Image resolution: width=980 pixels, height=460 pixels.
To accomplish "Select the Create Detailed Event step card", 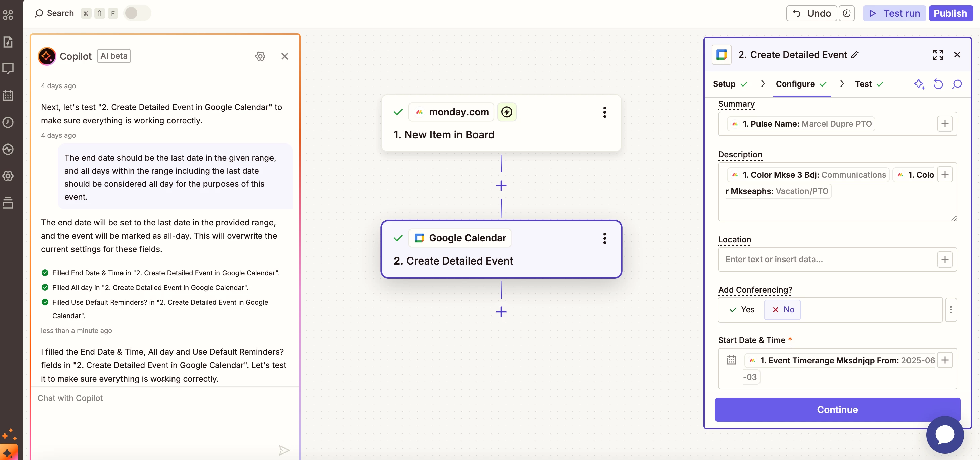I will [501, 249].
